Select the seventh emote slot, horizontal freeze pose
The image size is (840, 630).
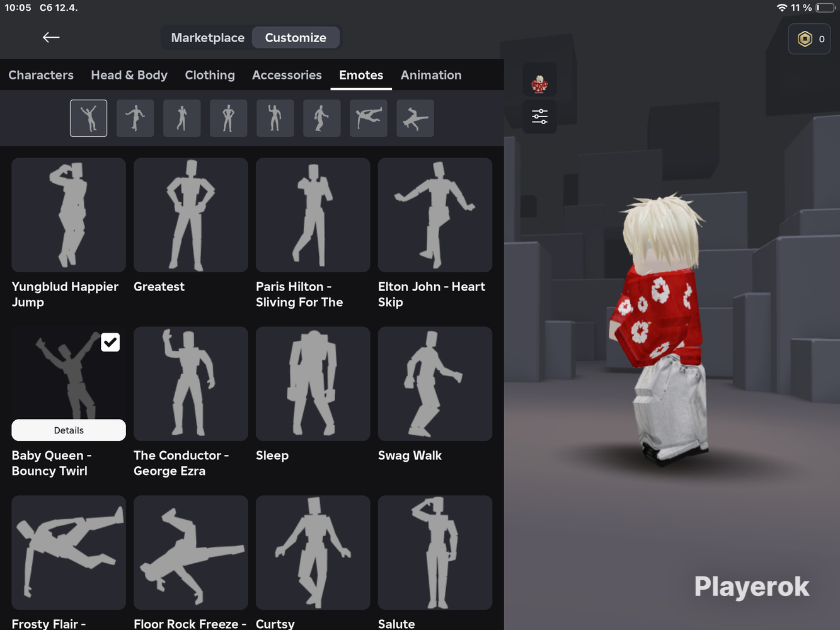coord(368,118)
